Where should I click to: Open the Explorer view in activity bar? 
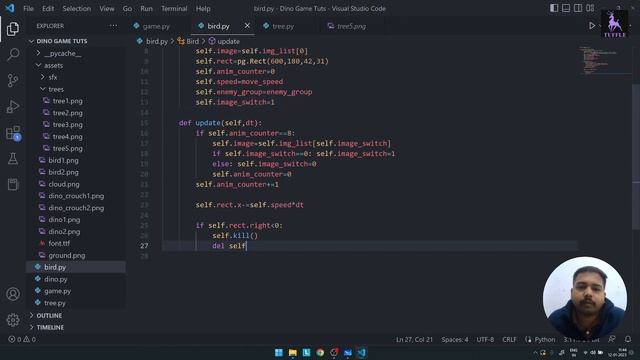13,29
